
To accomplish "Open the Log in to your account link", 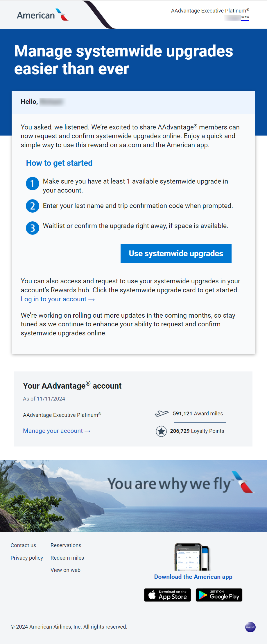I will 58,299.
